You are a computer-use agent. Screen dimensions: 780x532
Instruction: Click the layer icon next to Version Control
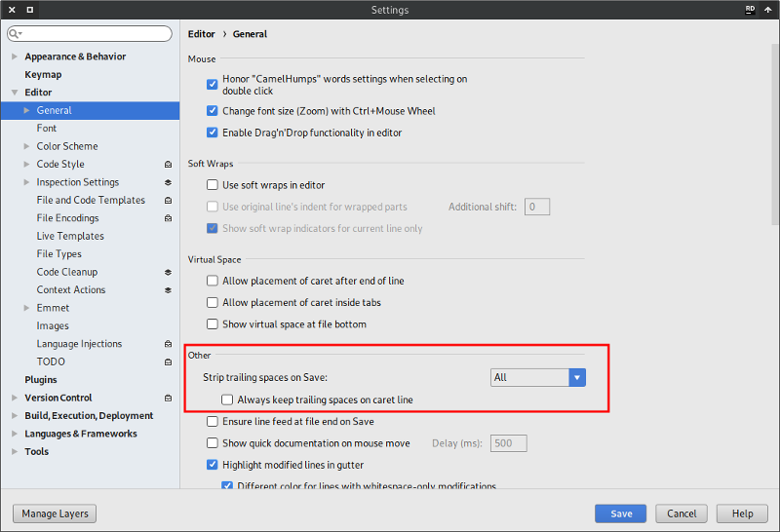(168, 398)
